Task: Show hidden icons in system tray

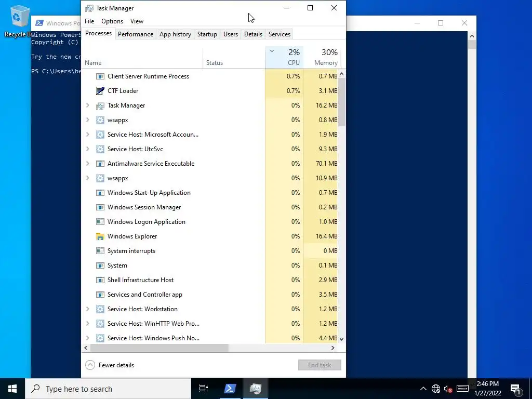Action: point(423,389)
